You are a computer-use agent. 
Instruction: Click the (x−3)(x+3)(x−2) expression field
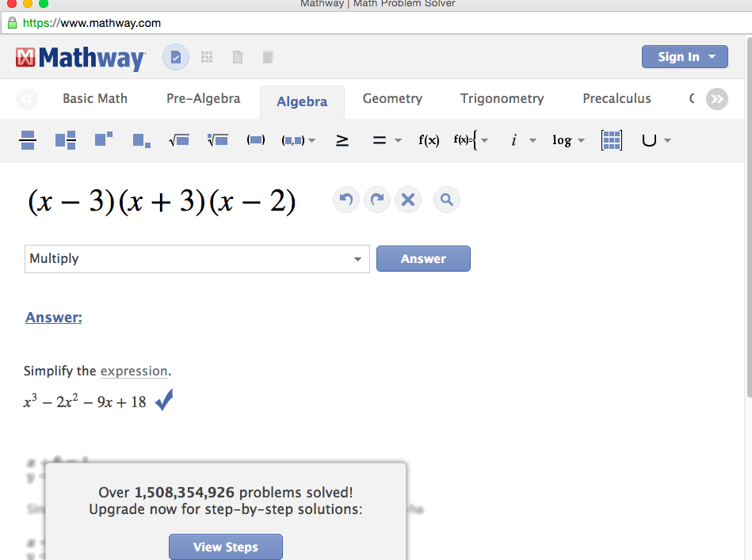click(162, 201)
